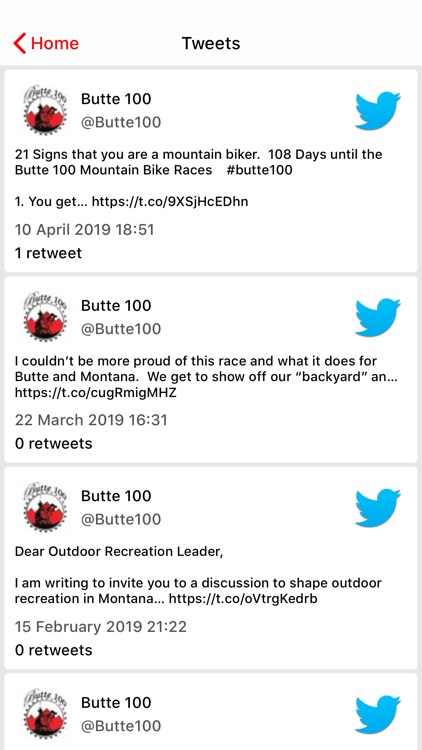Viewport: 422px width, 750px height.
Task: Select Butte 100 name in 15 February tweet
Action: 116,496
